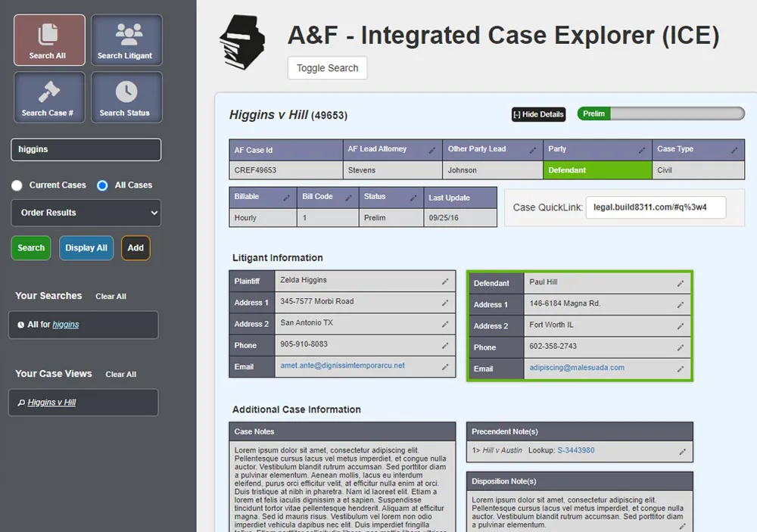Click the Display All button
Screen dimensions: 757x532
pos(86,248)
